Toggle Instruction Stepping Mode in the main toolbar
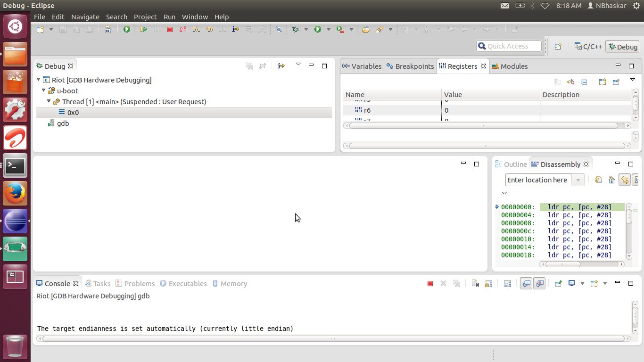The width and height of the screenshot is (644, 362). tap(235, 29)
